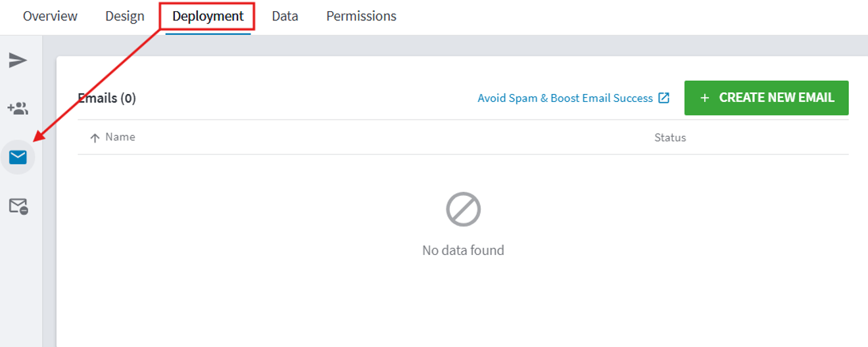Click the red annotation arrow line
The width and height of the screenshot is (868, 347).
click(99, 84)
